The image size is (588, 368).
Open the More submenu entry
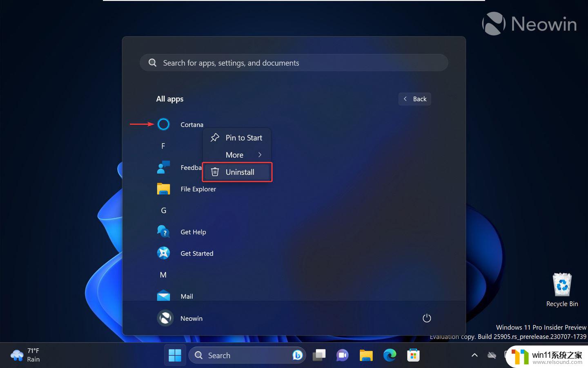coord(237,155)
